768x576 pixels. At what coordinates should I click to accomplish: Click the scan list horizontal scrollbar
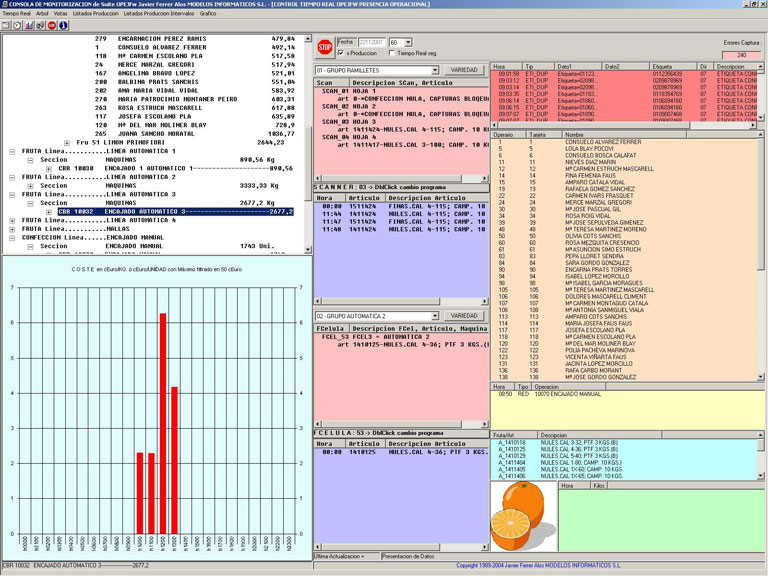coord(401,178)
